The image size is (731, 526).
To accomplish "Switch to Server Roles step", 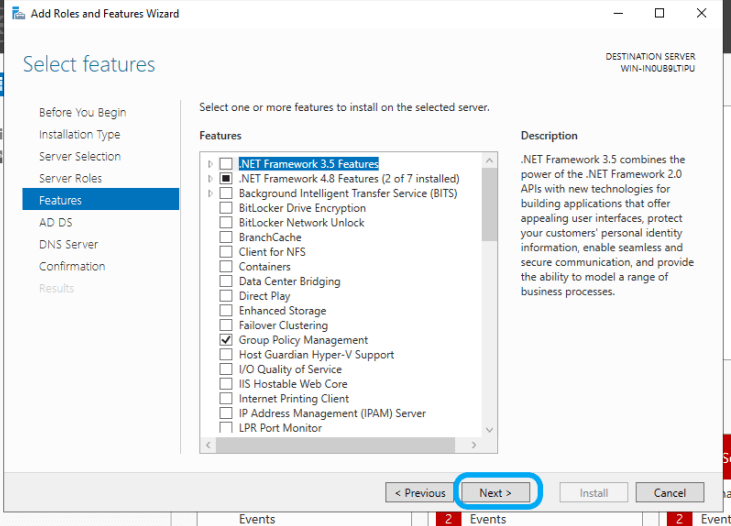I will point(70,178).
